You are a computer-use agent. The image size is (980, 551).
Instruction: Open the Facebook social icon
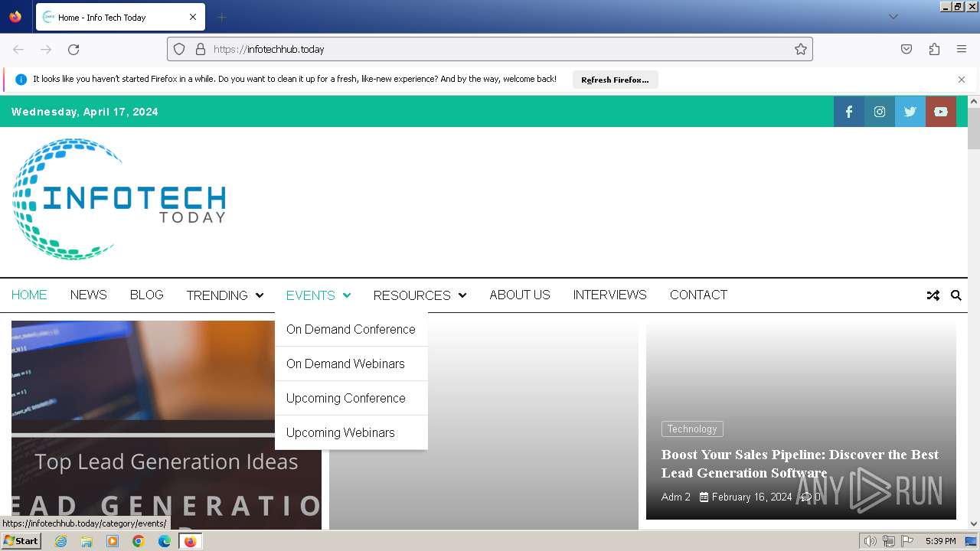pyautogui.click(x=849, y=112)
